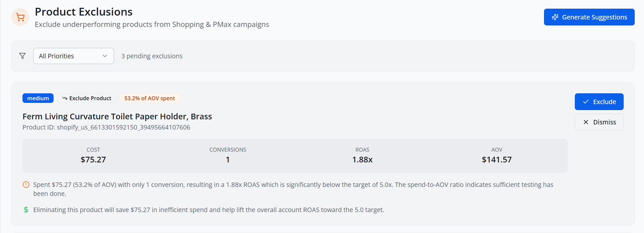644x233 pixels.
Task: Click the X icon inside the Dismiss button
Action: tap(586, 122)
